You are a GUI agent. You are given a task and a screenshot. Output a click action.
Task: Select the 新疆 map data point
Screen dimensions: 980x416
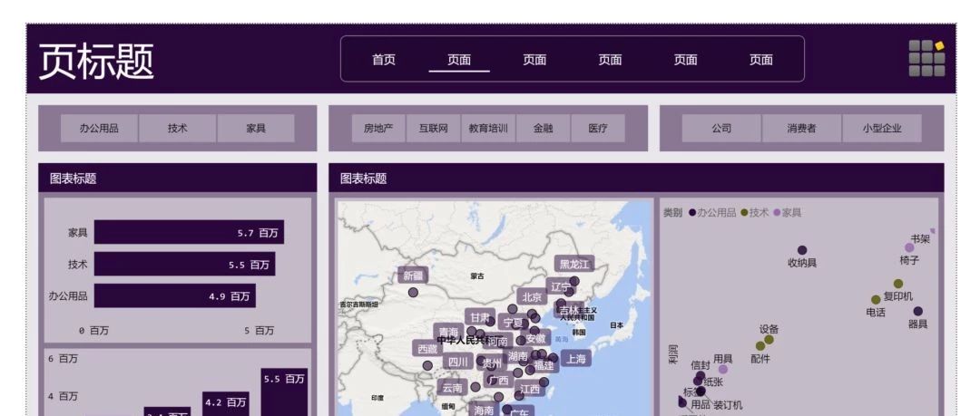tap(413, 292)
